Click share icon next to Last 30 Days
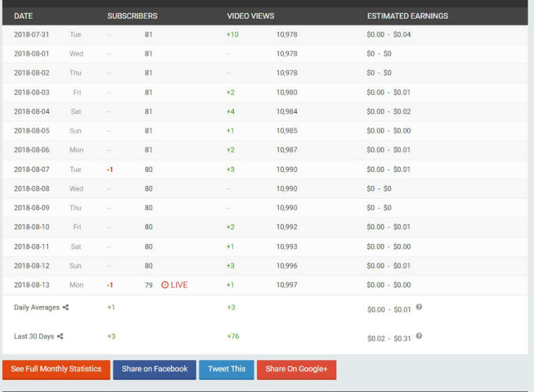Image resolution: width=534 pixels, height=392 pixels. [60, 336]
